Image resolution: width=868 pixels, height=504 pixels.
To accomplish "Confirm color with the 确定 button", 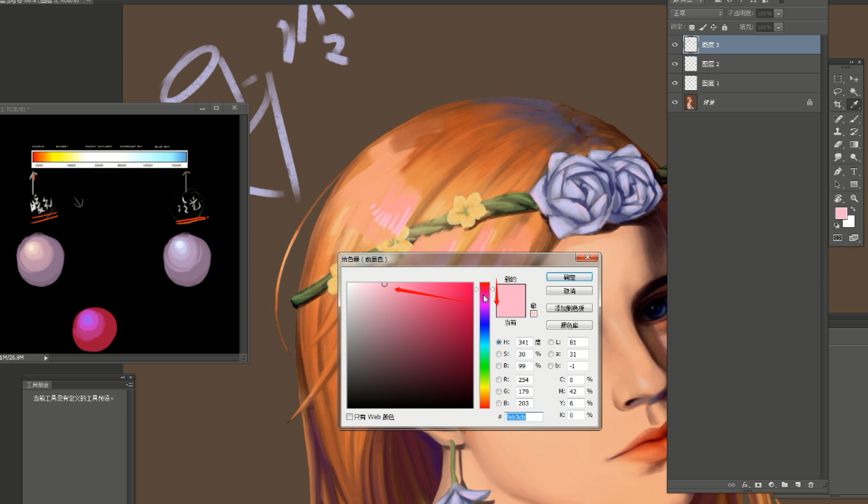I will 569,277.
